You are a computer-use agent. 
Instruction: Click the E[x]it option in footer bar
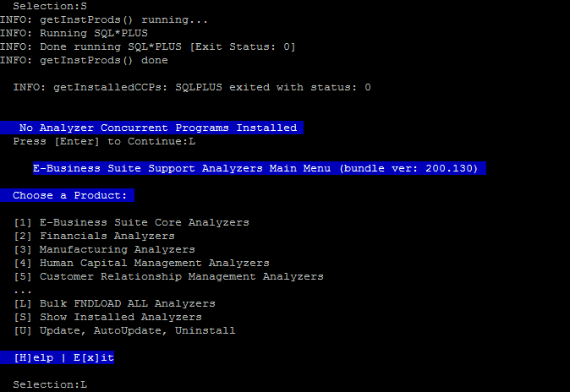[94, 357]
